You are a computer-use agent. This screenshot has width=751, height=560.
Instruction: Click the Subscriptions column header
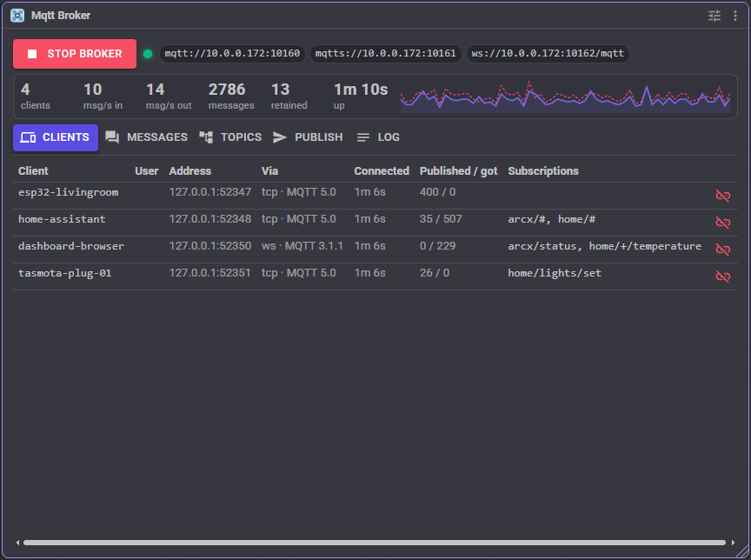point(543,171)
